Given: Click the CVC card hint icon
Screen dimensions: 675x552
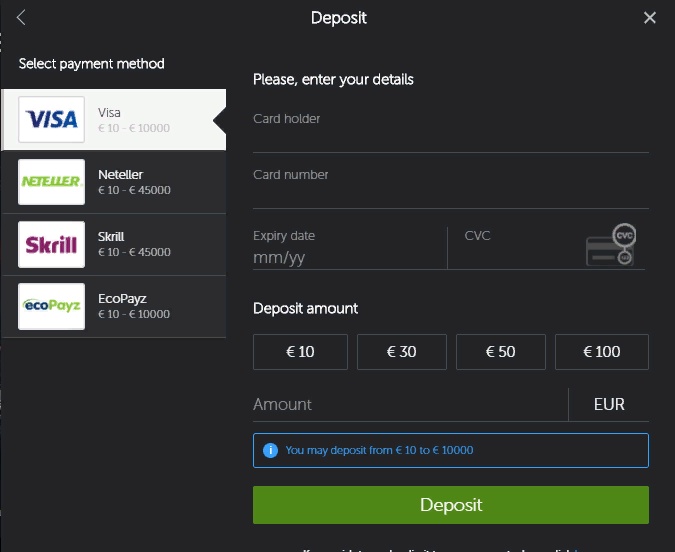Looking at the screenshot, I should pyautogui.click(x=611, y=244).
